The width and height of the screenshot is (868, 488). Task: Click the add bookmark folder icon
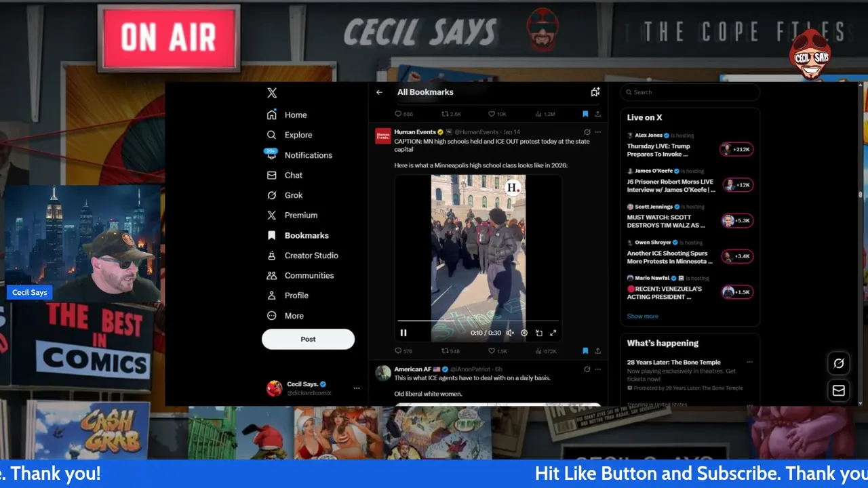[595, 92]
